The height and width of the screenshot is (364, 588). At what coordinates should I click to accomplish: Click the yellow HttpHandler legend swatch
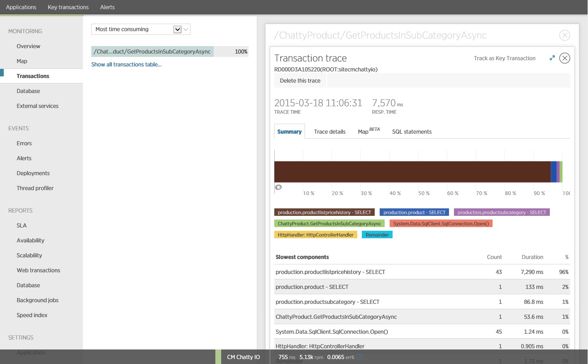(x=316, y=235)
